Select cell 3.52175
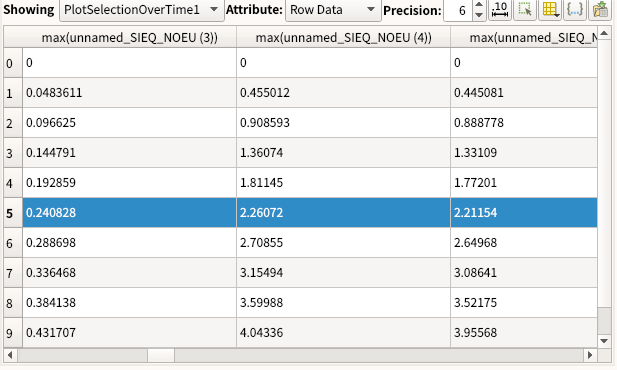The image size is (617, 370). point(524,303)
